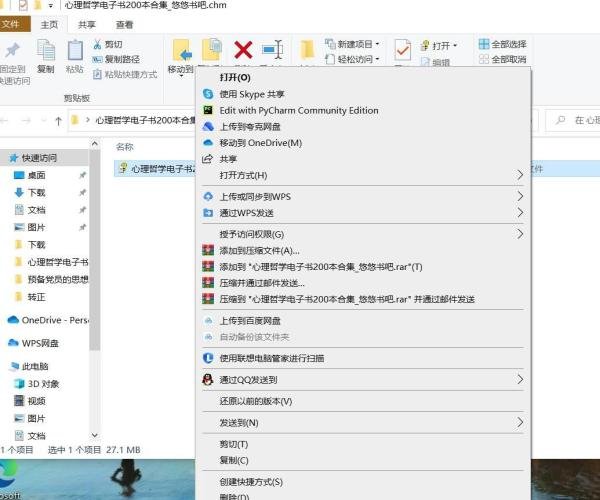
Task: Choose 创建快捷方式(S) in context menu
Action: tap(362, 482)
